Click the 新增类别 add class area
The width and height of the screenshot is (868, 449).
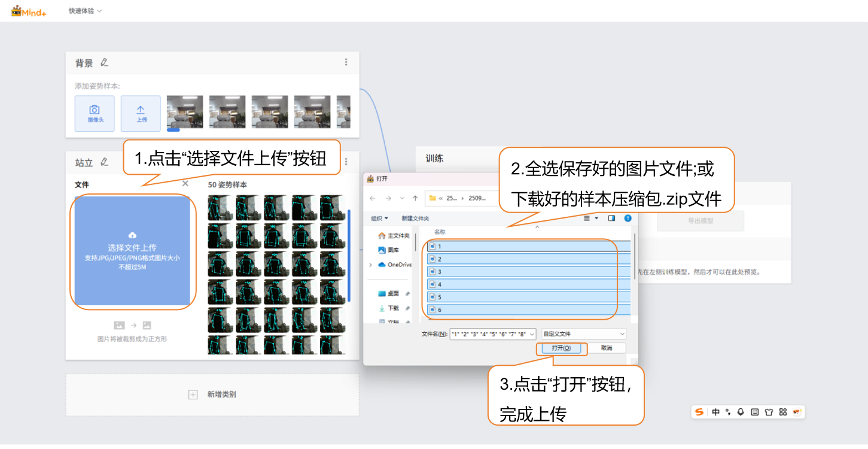point(212,395)
